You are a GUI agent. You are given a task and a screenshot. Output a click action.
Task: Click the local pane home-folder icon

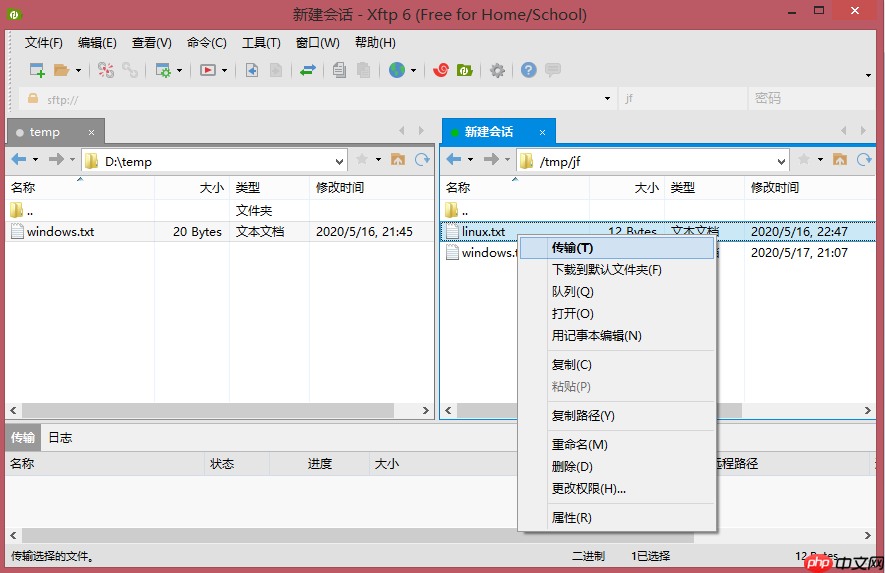[398, 160]
